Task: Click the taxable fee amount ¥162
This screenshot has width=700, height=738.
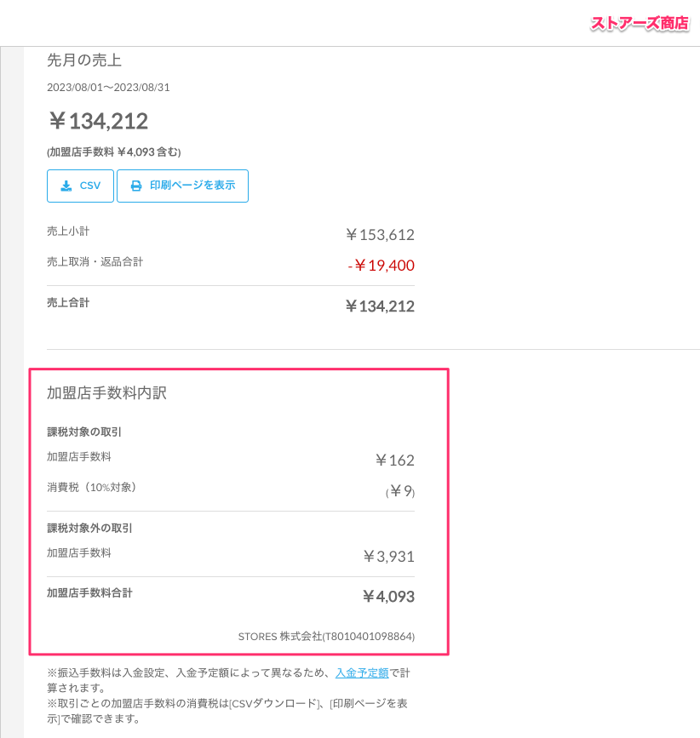Action: [394, 461]
